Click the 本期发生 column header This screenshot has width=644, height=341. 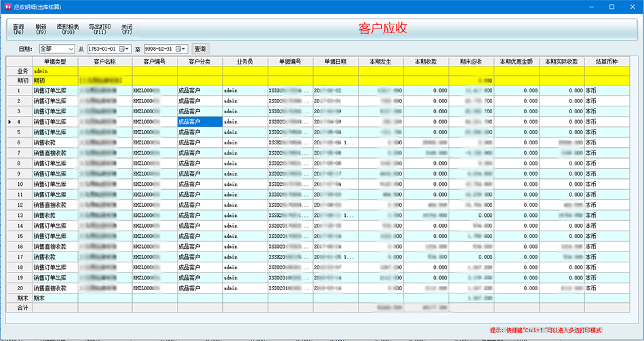[x=381, y=61]
